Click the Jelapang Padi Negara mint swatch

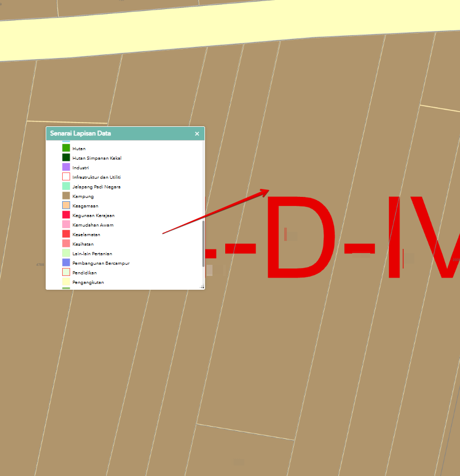point(66,186)
